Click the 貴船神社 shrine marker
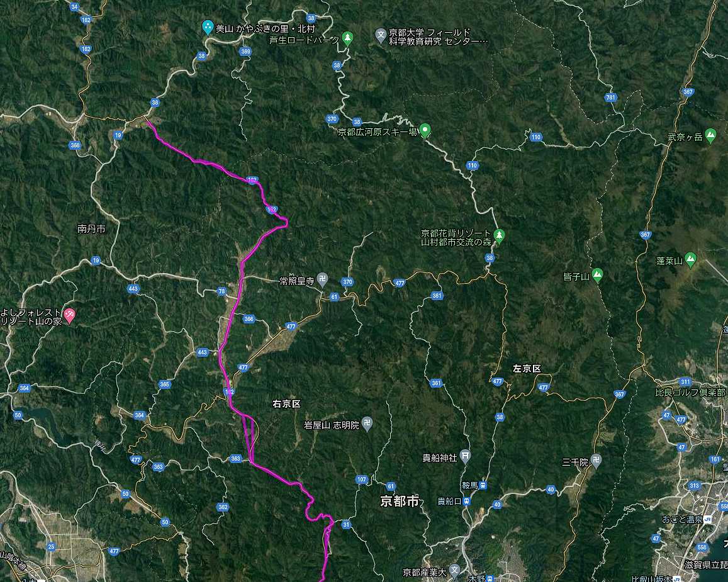The height and width of the screenshot is (582, 728). pos(465,457)
